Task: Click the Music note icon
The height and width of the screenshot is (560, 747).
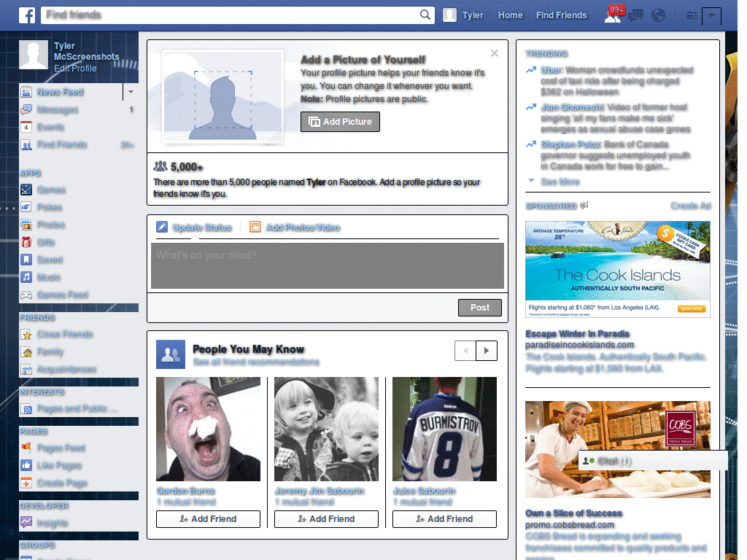Action: (26, 277)
